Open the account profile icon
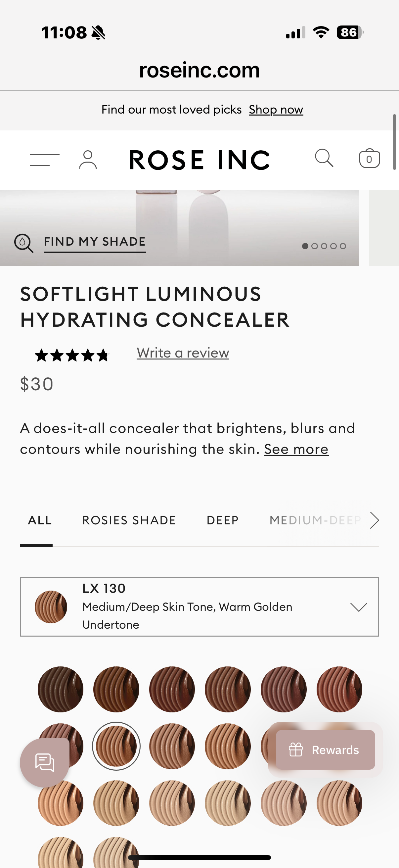 tap(88, 160)
